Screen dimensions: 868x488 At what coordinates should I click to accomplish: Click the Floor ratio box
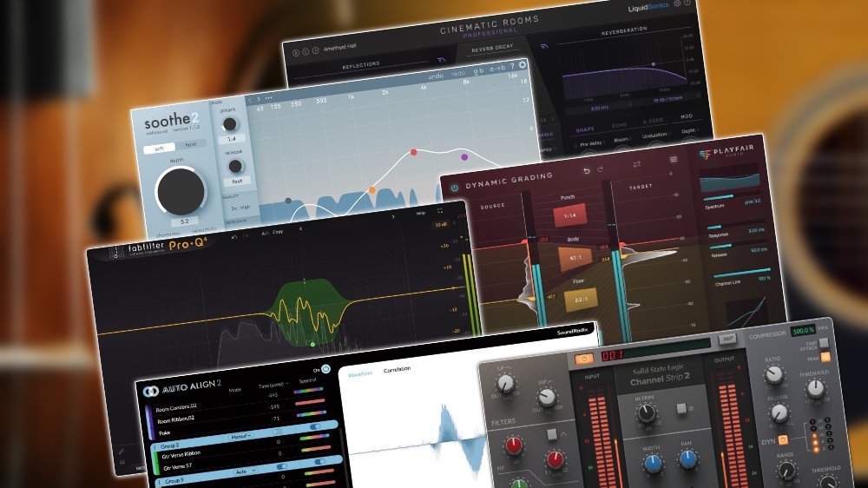(581, 300)
